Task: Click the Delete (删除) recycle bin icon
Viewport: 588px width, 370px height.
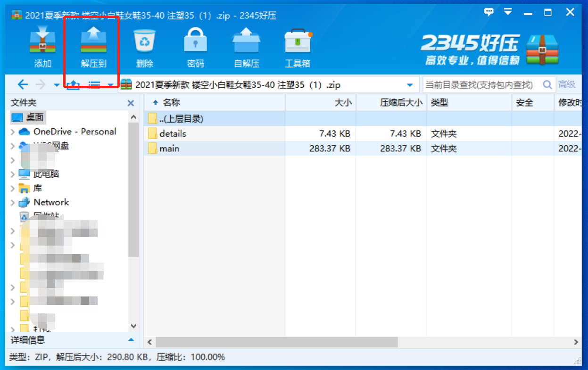Action: coord(144,42)
